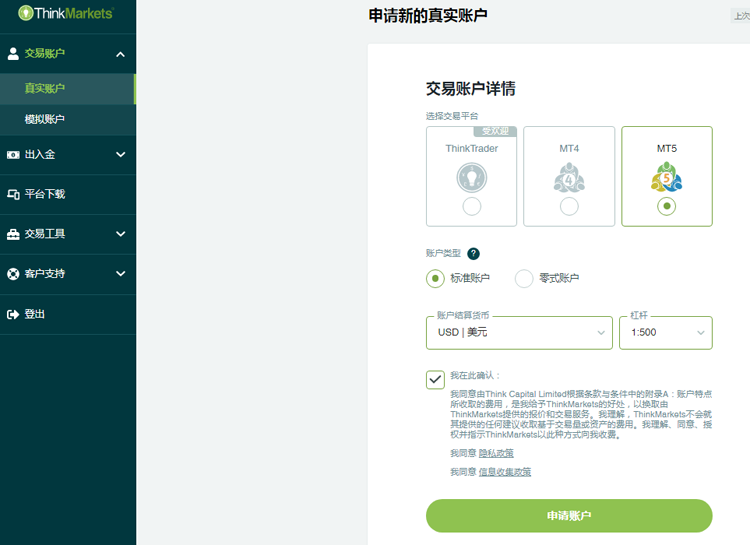The height and width of the screenshot is (545, 750).
Task: Click the ThinkMarkets logo
Action: tap(66, 13)
